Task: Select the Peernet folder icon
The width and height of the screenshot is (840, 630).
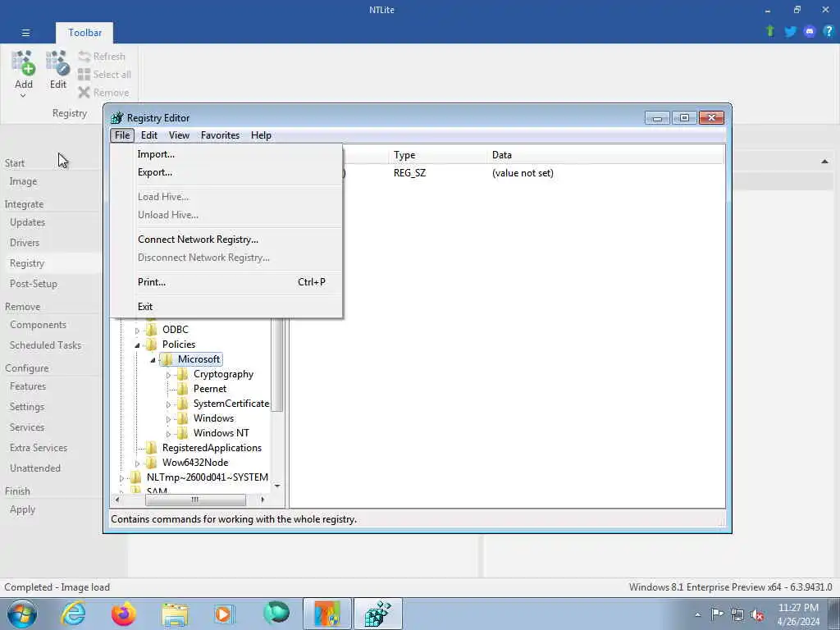Action: click(x=183, y=389)
